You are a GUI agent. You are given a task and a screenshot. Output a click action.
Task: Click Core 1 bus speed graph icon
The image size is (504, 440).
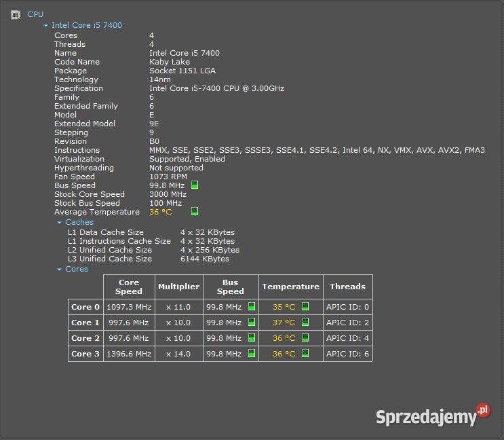252,322
